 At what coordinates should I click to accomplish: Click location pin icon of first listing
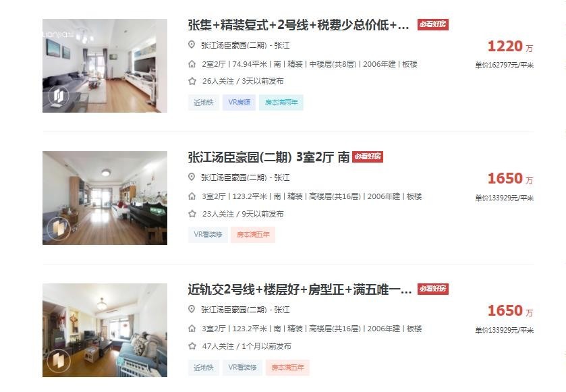tap(192, 45)
